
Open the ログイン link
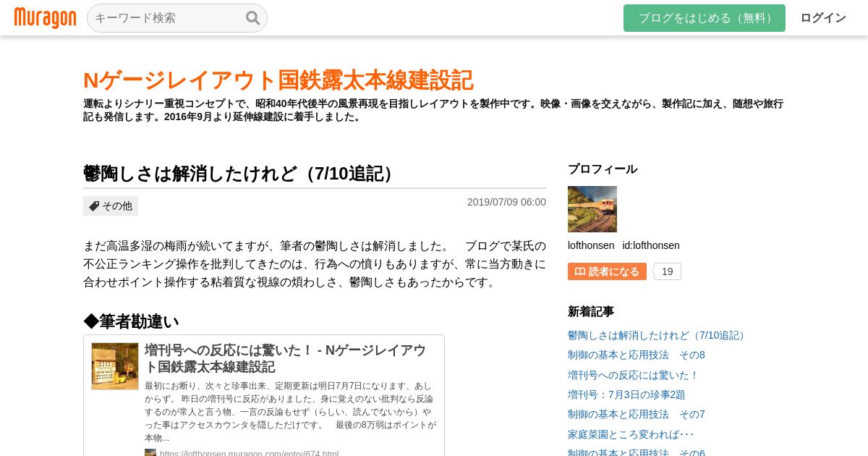coord(823,18)
